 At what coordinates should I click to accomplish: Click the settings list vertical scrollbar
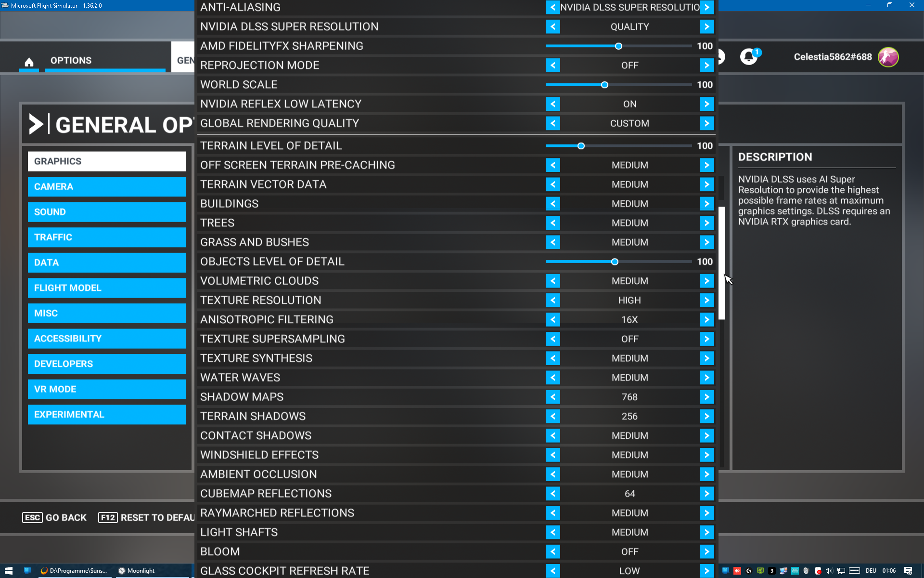pyautogui.click(x=721, y=263)
